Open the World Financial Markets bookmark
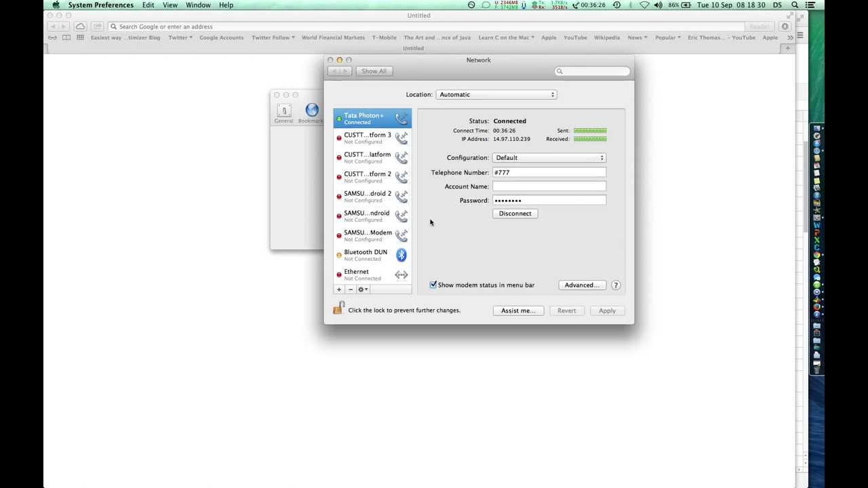This screenshot has width=868, height=488. [333, 38]
